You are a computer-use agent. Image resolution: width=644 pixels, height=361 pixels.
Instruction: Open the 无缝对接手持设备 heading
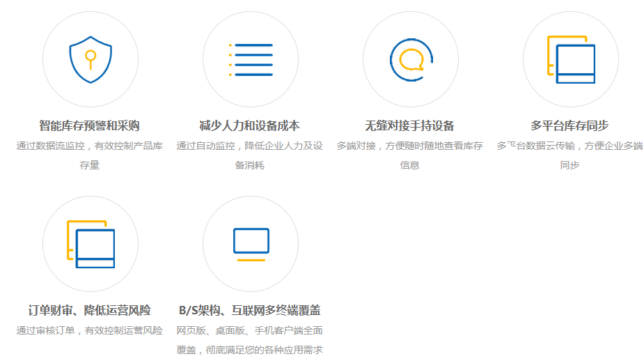point(410,126)
